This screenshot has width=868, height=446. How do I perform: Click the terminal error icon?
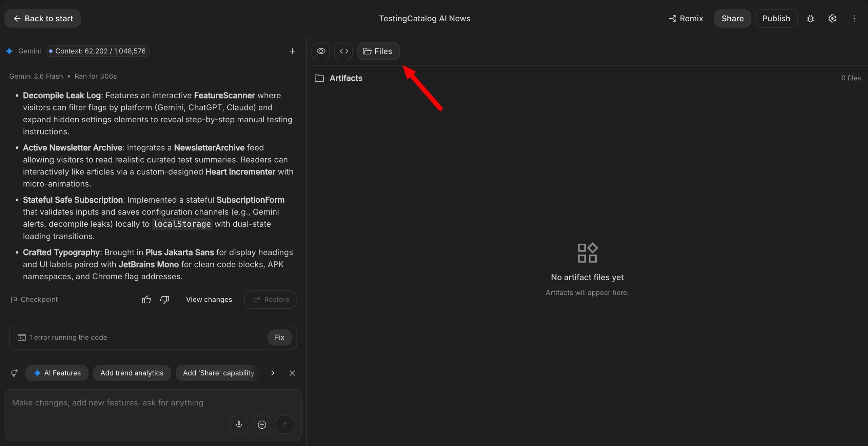pyautogui.click(x=22, y=338)
